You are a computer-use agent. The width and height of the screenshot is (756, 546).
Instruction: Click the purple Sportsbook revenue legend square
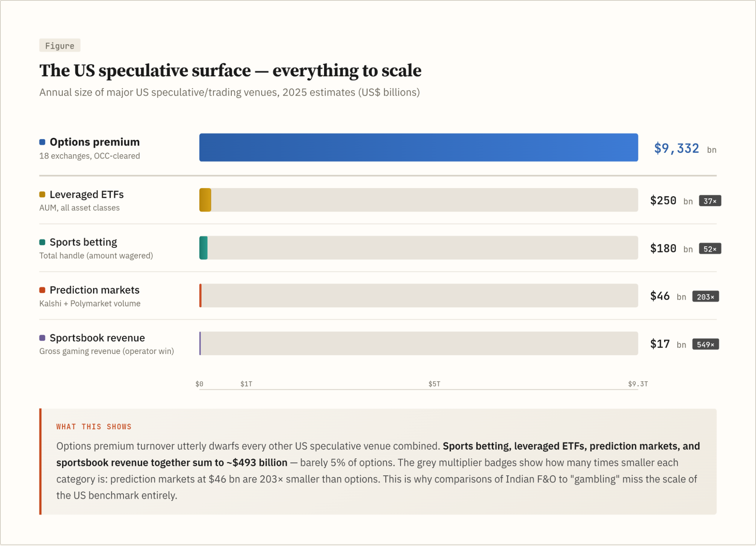(x=42, y=338)
